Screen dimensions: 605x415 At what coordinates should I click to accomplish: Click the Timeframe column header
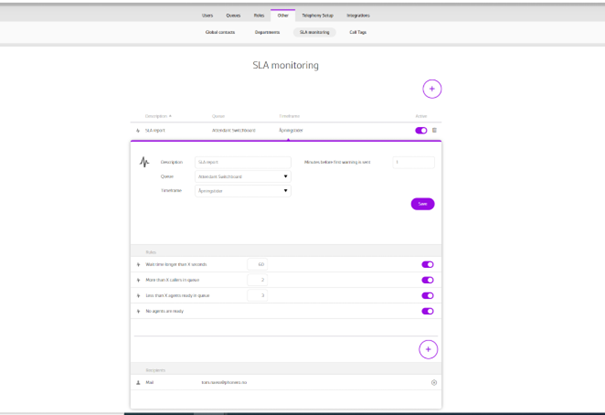pos(289,116)
